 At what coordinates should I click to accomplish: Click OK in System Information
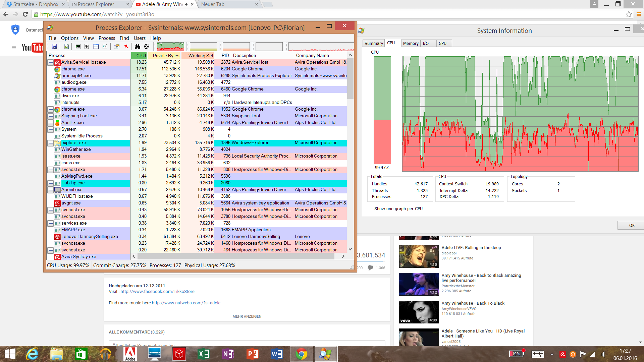pos(631,225)
